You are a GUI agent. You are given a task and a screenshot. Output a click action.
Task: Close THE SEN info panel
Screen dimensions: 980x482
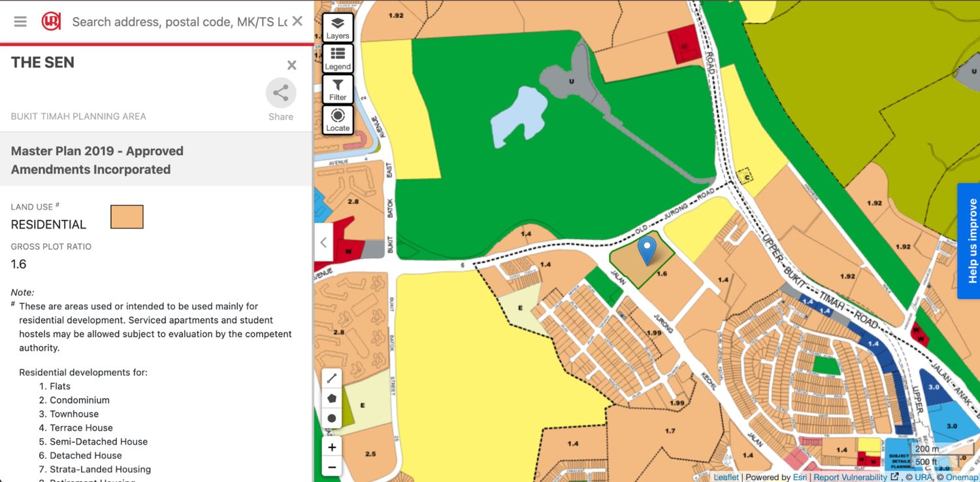[291, 65]
